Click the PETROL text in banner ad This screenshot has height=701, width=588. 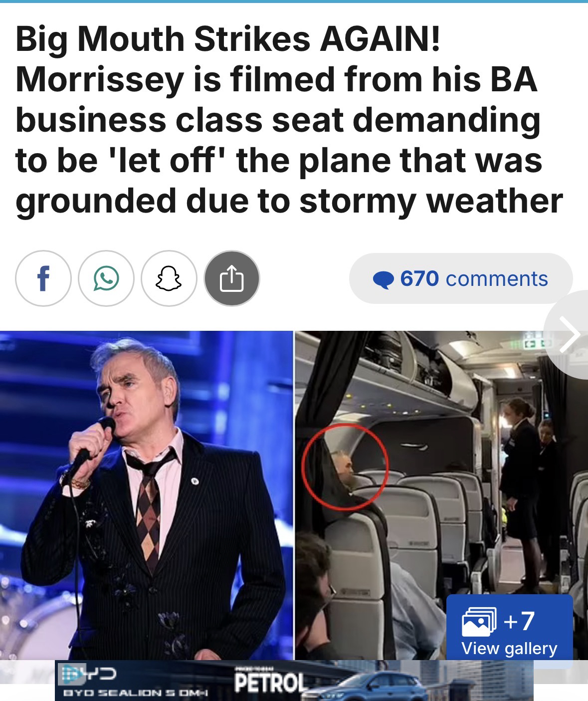pos(269,683)
